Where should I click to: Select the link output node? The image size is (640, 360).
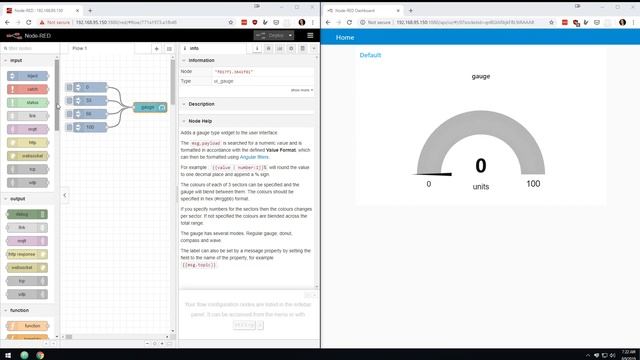pyautogui.click(x=27, y=228)
